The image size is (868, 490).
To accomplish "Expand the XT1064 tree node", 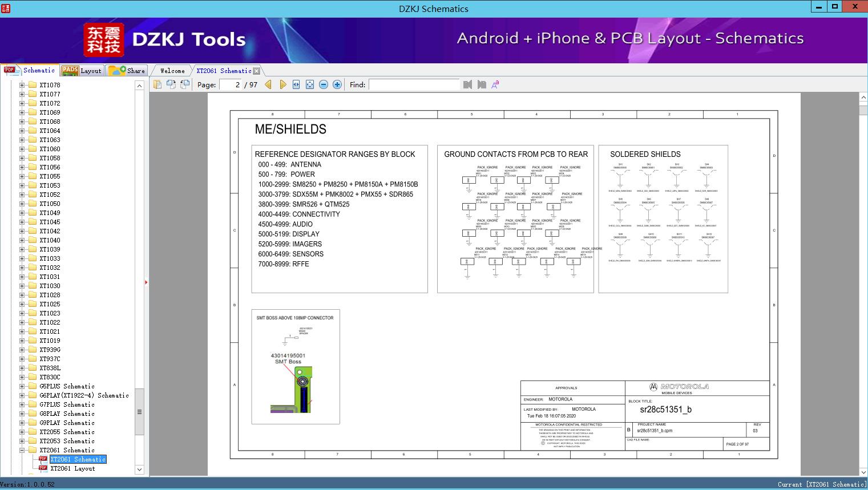I will [22, 131].
